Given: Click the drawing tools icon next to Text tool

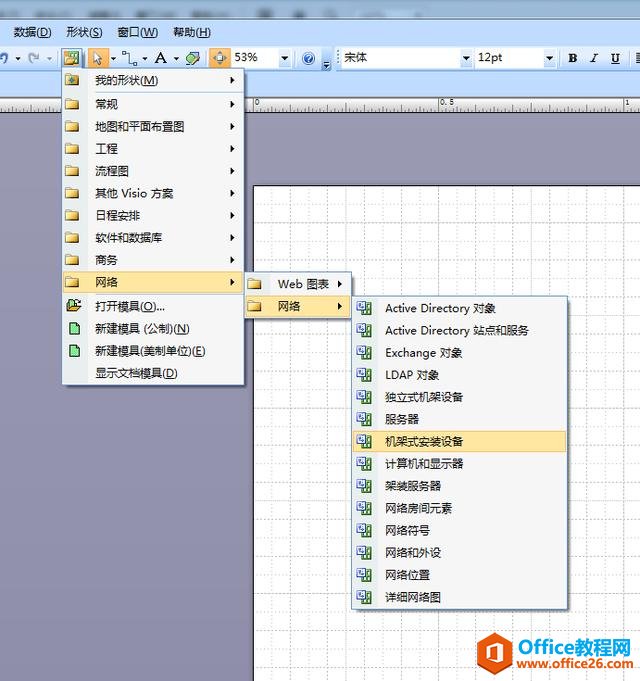Looking at the screenshot, I should tap(192, 57).
